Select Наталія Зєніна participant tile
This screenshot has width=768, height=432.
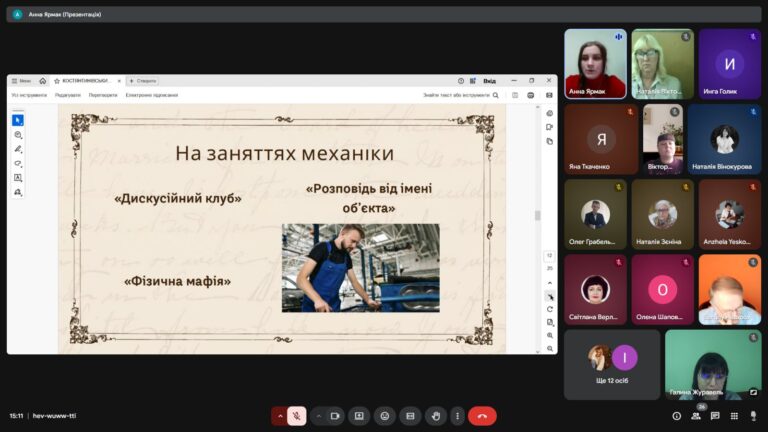click(663, 214)
